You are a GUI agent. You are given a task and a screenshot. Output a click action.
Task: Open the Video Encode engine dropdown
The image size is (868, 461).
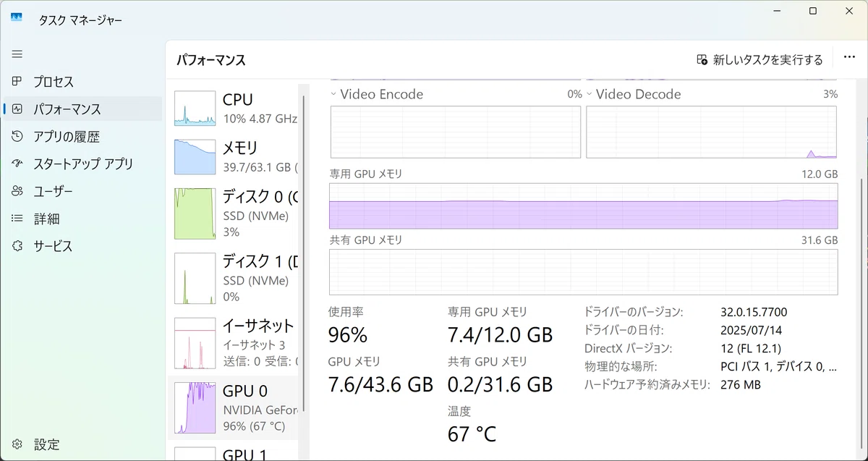pyautogui.click(x=333, y=94)
